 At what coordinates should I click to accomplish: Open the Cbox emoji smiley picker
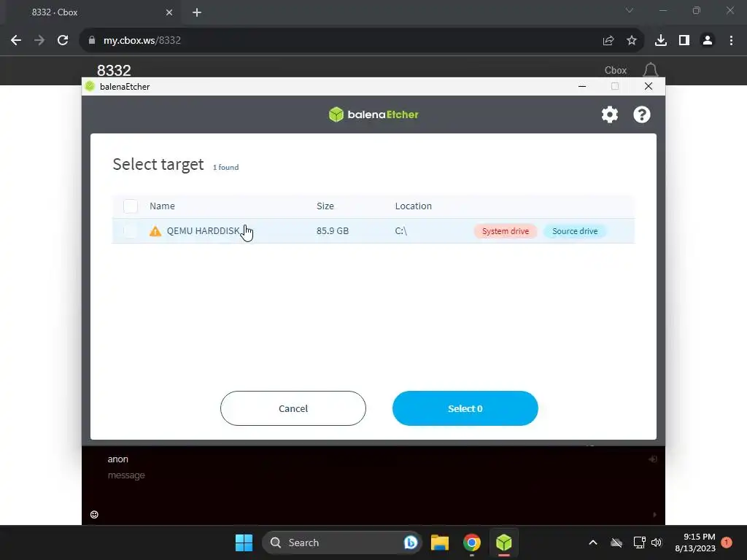(94, 514)
